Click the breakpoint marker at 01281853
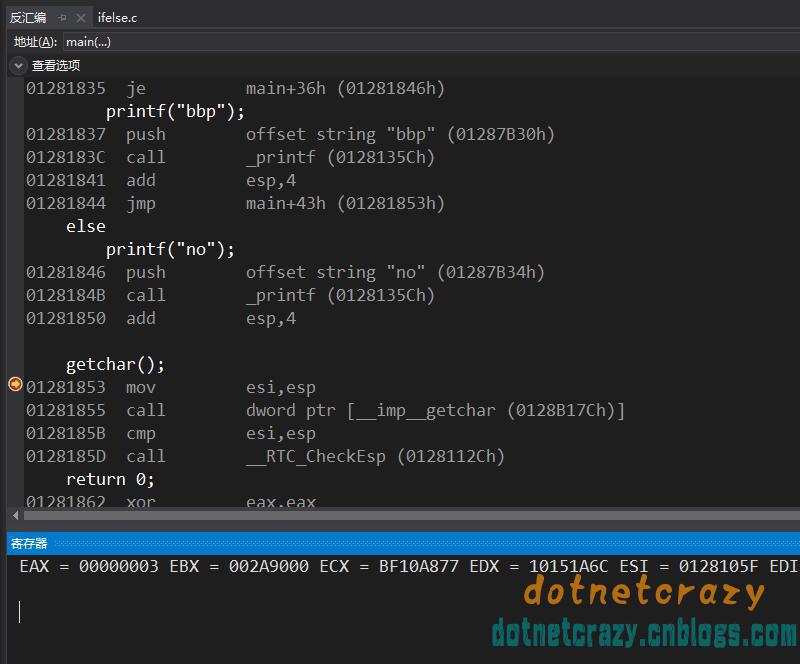The width and height of the screenshot is (800, 664). point(15,384)
